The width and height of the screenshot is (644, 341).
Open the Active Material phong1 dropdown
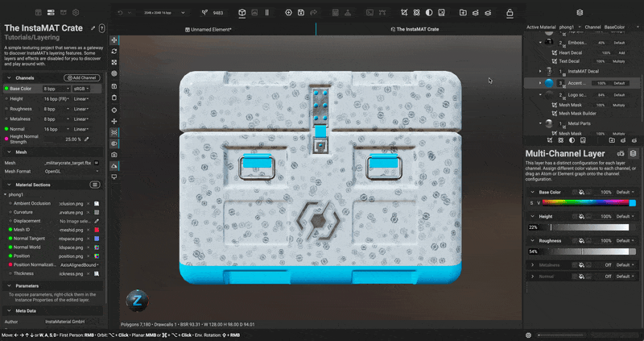(569, 27)
